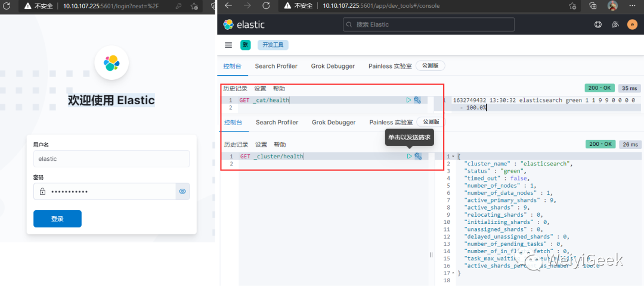Click the 用户名 field containing elastic
The width and height of the screenshot is (644, 290).
coord(112,159)
